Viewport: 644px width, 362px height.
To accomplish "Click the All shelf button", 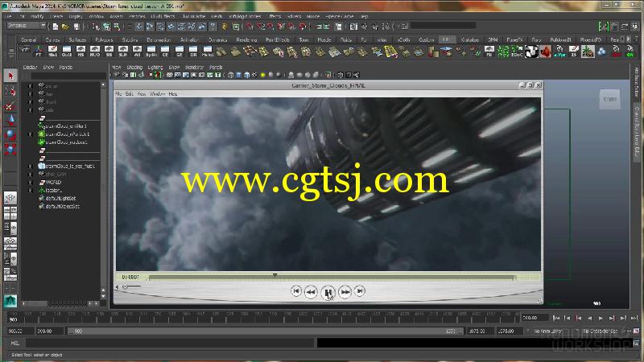I will (137, 51).
